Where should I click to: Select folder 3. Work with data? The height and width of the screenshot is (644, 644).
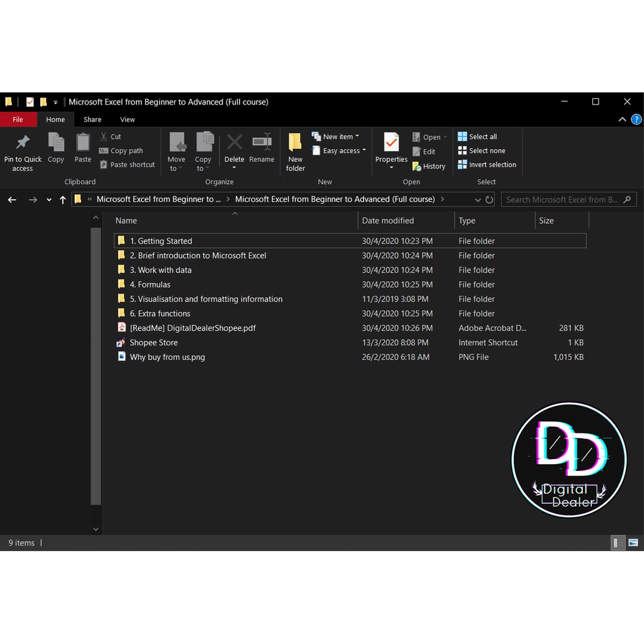click(x=350, y=270)
